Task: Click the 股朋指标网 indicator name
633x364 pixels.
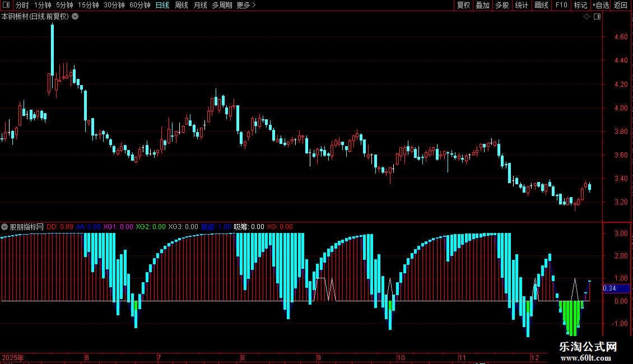Action: pos(27,227)
